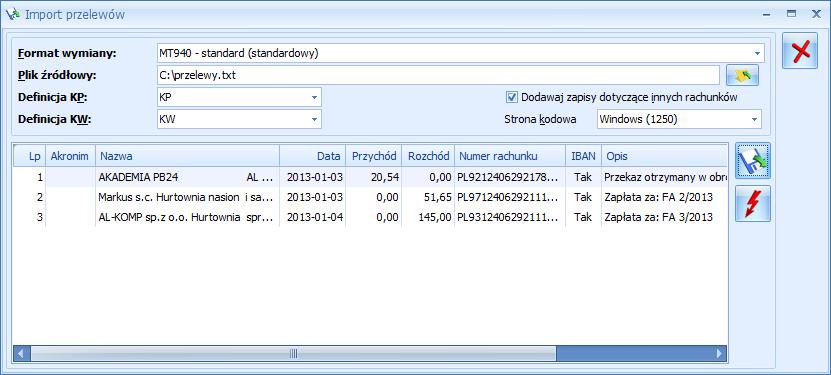The image size is (831, 375).
Task: Click the 2013-01-04 date cell
Action: coord(314,217)
